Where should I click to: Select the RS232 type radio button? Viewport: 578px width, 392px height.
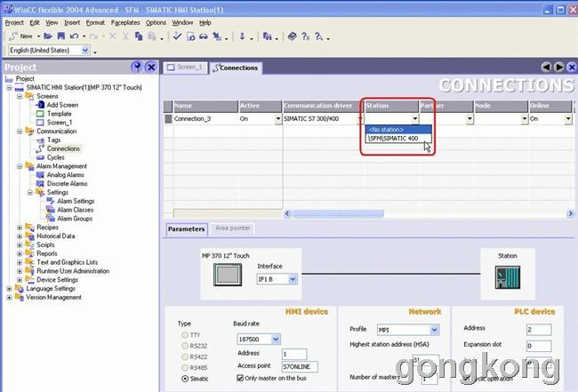coord(185,346)
